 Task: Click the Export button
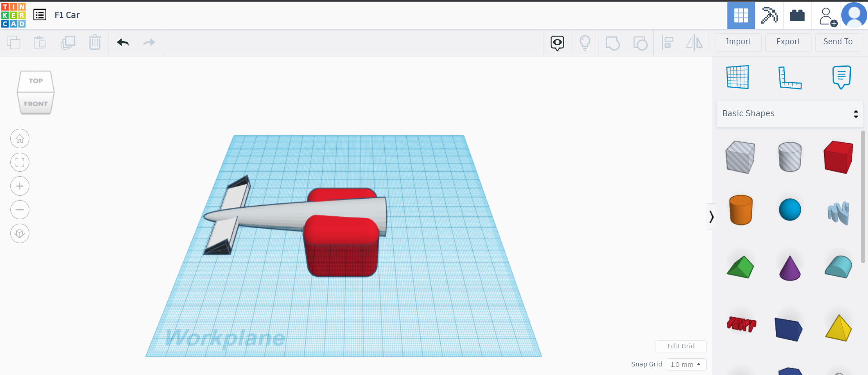[x=788, y=42]
